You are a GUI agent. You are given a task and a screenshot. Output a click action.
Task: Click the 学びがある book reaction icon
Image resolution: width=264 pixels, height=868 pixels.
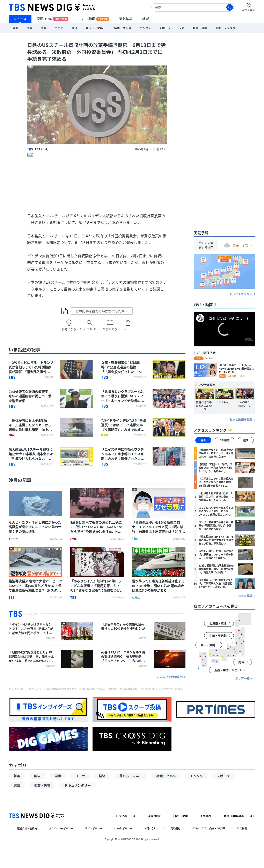pyautogui.click(x=110, y=322)
